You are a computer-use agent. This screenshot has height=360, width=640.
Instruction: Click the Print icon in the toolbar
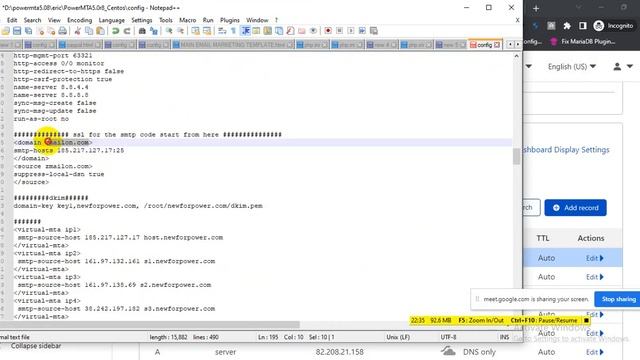62,31
